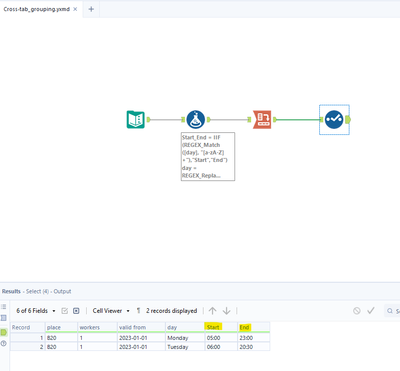
Task: Click the Record column header
Action: (x=28, y=327)
